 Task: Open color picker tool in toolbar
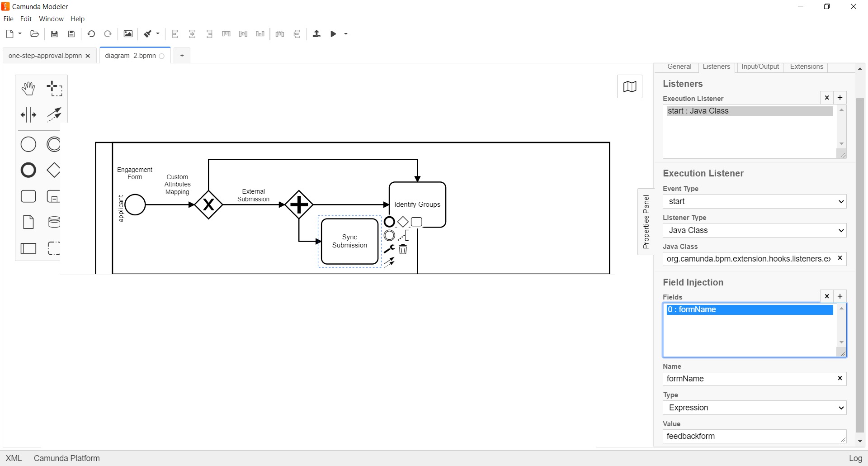pyautogui.click(x=147, y=34)
